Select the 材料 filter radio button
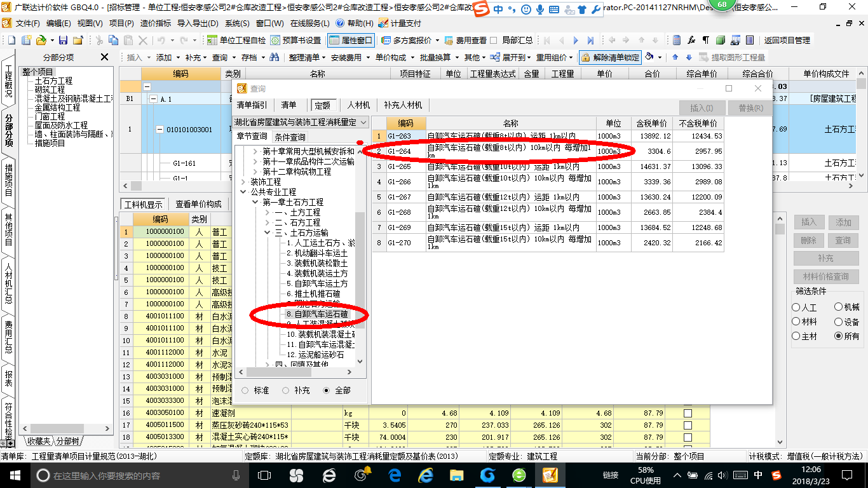Viewport: 868px width, 488px height. (796, 322)
